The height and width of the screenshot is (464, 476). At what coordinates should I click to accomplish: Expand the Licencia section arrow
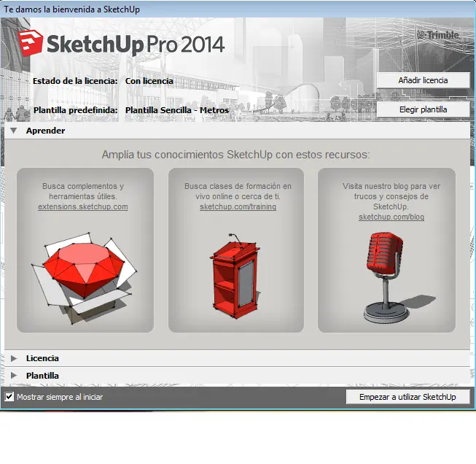[14, 358]
